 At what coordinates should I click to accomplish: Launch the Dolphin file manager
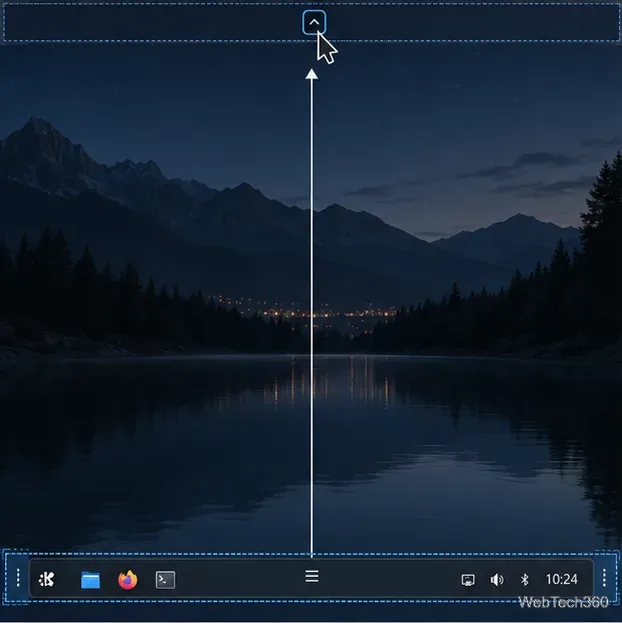pyautogui.click(x=90, y=580)
